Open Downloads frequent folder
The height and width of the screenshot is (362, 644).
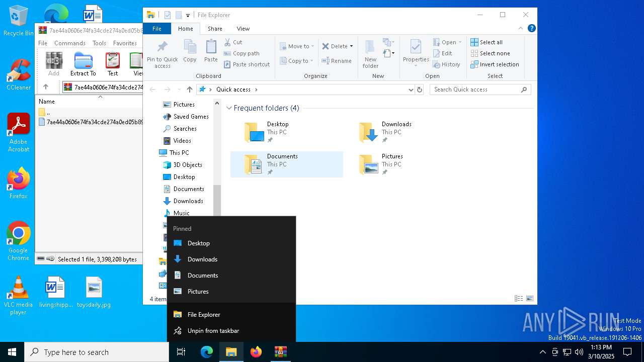(401, 132)
